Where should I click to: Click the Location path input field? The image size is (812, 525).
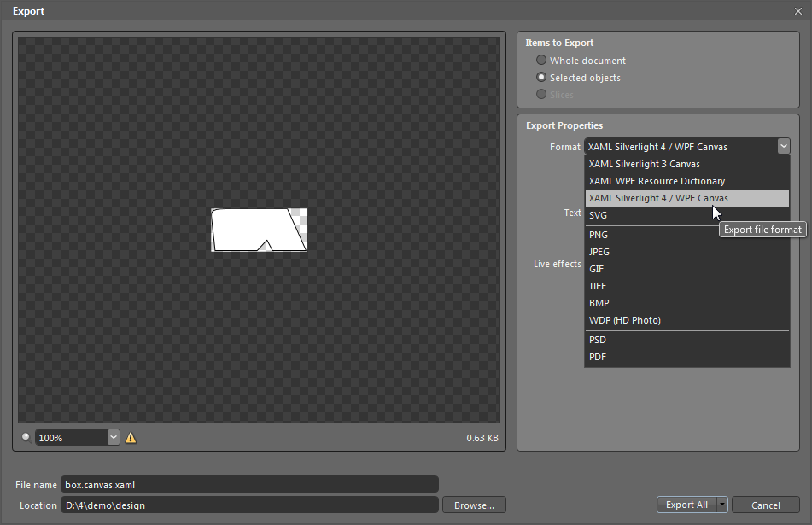tap(249, 505)
